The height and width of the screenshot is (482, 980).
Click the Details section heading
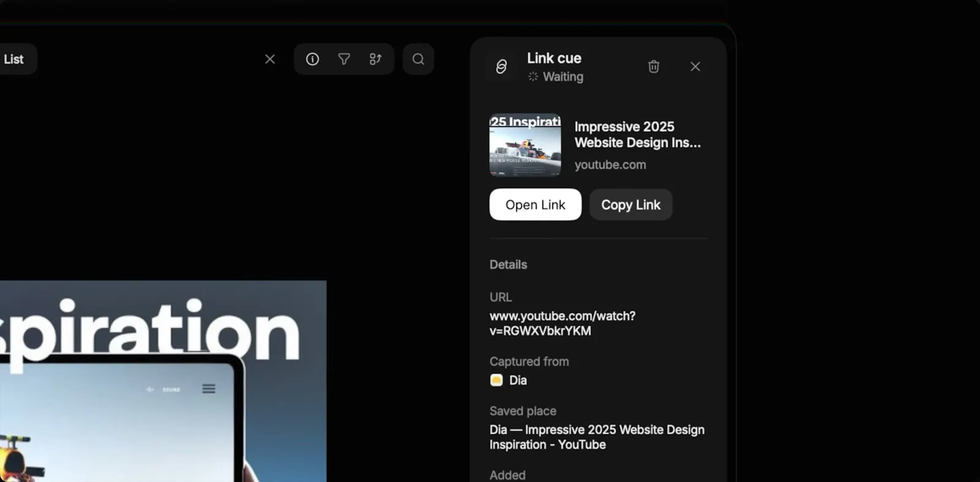tap(508, 265)
